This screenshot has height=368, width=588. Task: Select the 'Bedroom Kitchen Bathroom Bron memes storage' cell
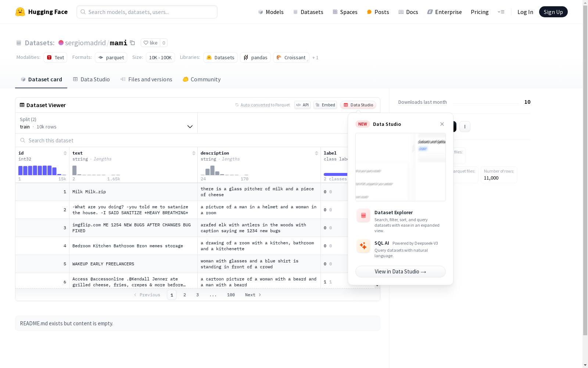pos(133,246)
